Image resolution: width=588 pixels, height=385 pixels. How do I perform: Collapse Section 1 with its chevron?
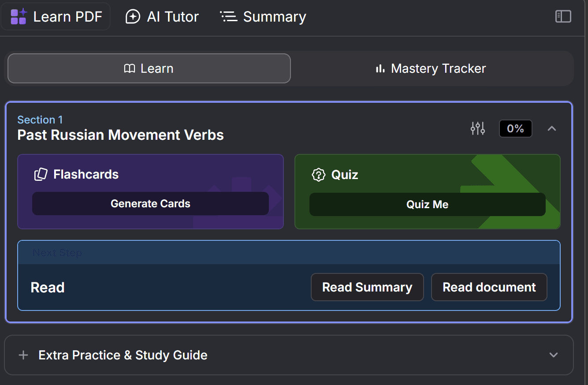551,128
